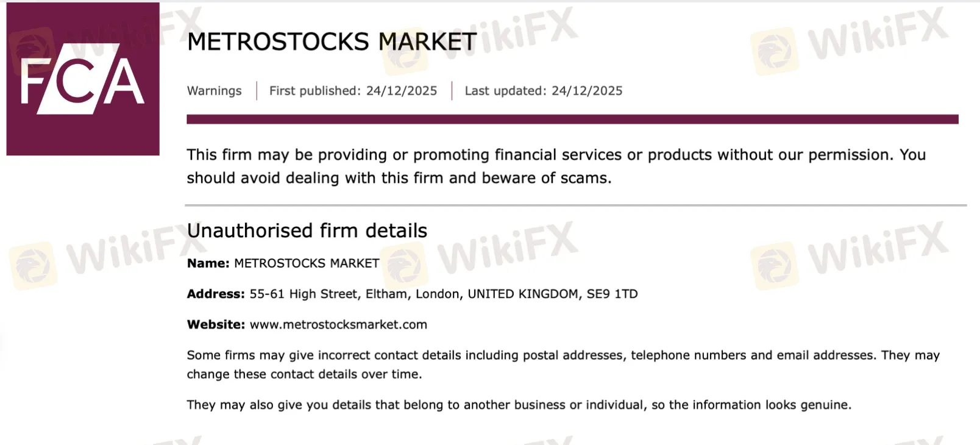The height and width of the screenshot is (445, 980).
Task: Click the bold Address label
Action: click(216, 294)
